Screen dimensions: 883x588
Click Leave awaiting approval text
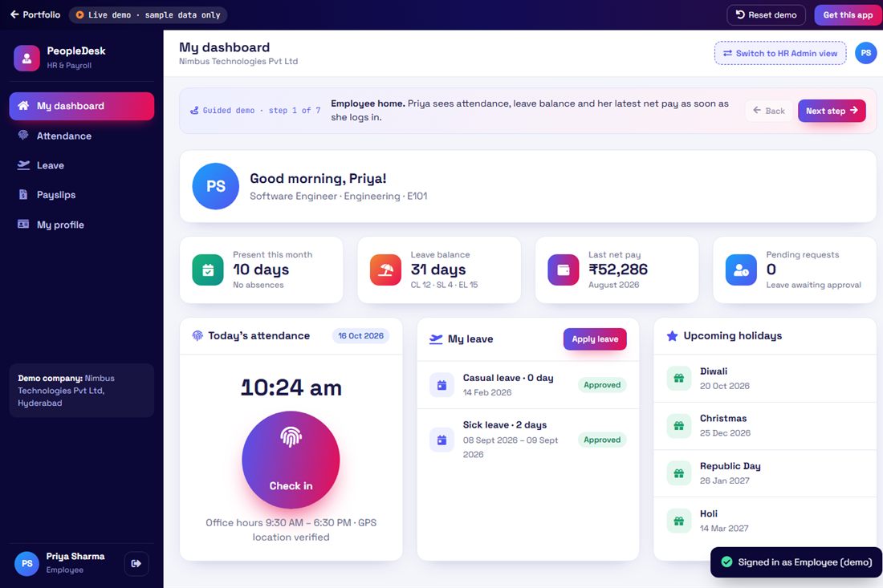coord(813,285)
